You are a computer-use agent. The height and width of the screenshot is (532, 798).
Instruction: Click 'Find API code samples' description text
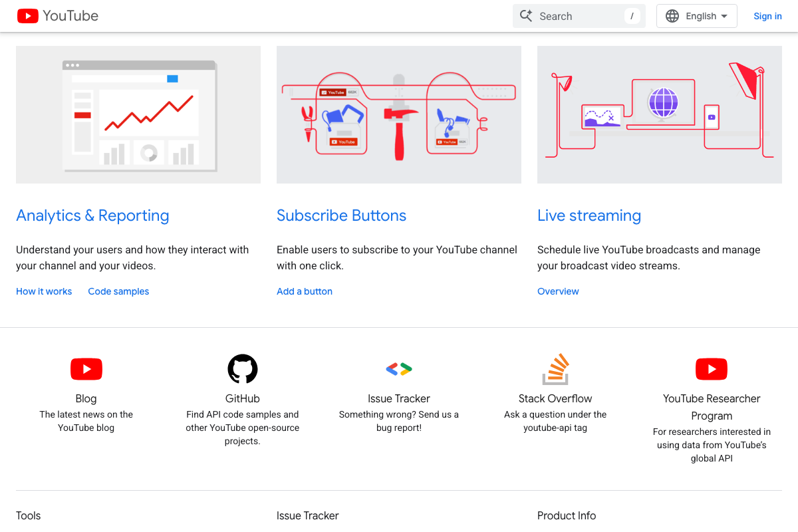(x=243, y=428)
